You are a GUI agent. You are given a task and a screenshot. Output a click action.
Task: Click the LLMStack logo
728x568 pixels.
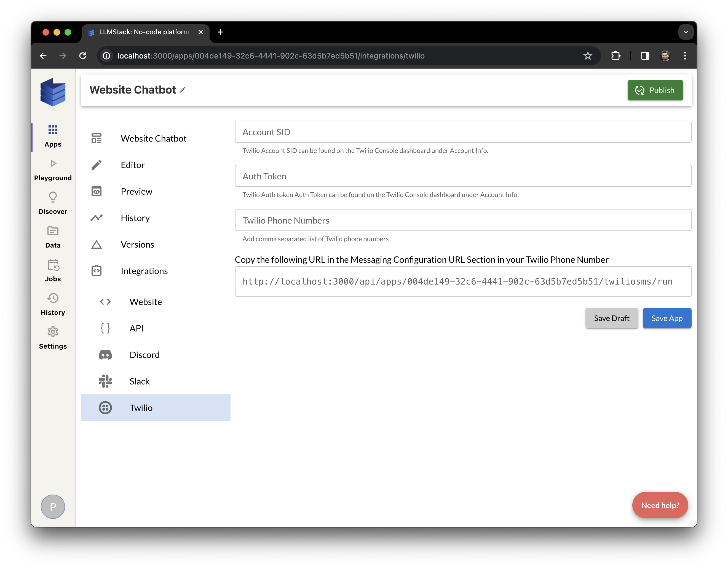(x=53, y=92)
